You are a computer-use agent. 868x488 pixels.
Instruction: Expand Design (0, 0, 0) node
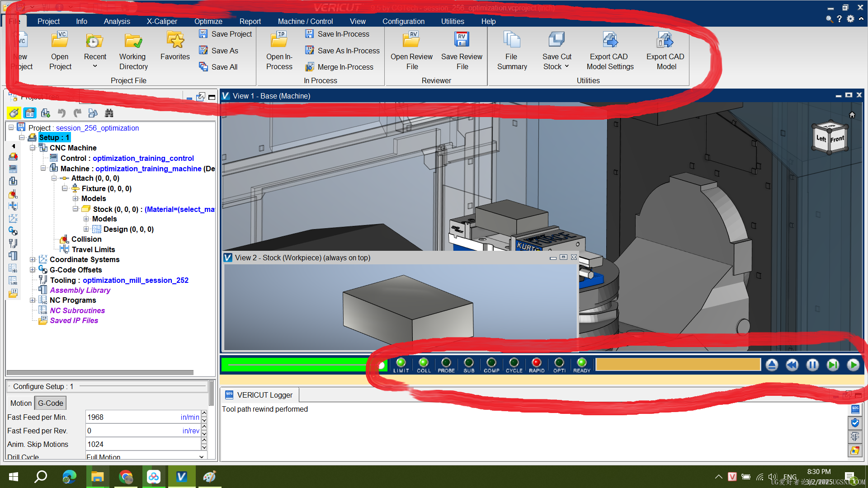click(86, 229)
